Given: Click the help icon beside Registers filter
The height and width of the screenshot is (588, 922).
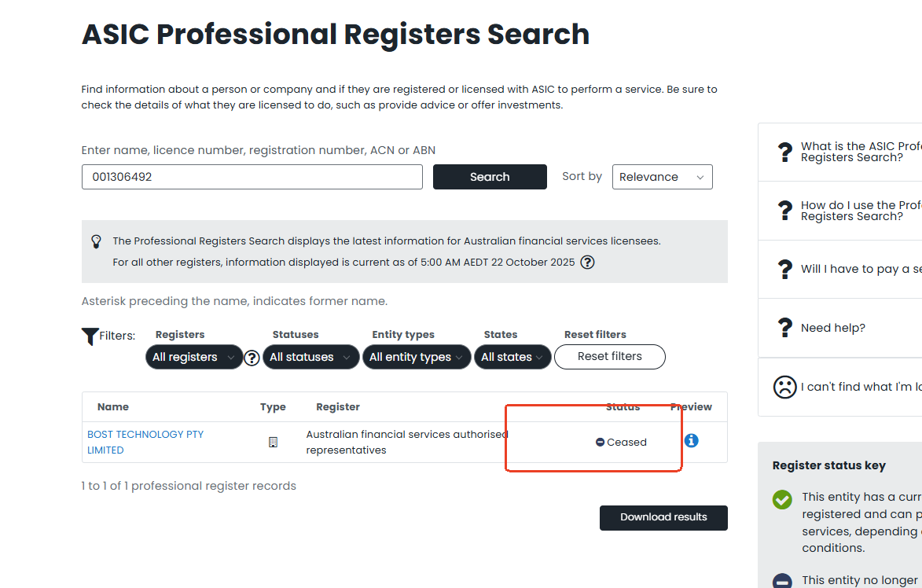Looking at the screenshot, I should coord(252,358).
